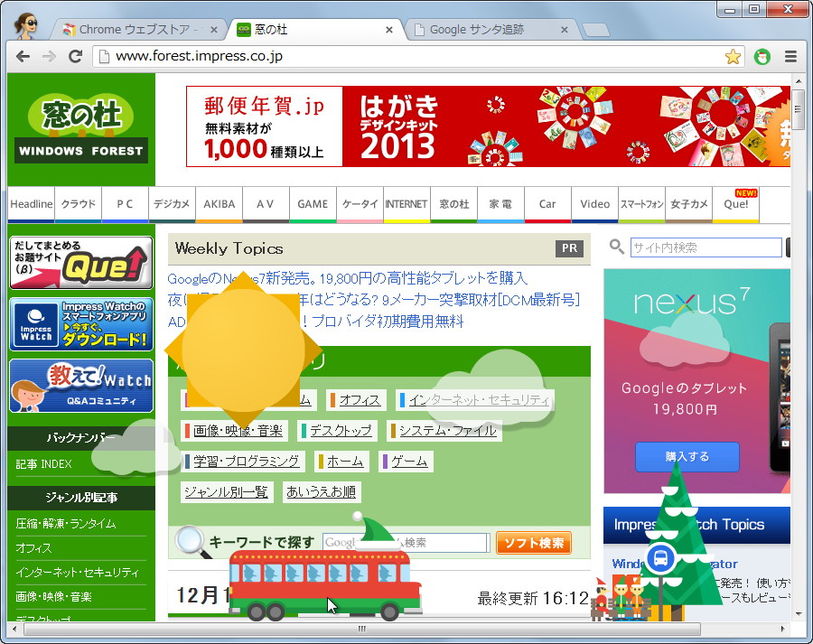Click the Que! お題サイト banner

tap(81, 263)
